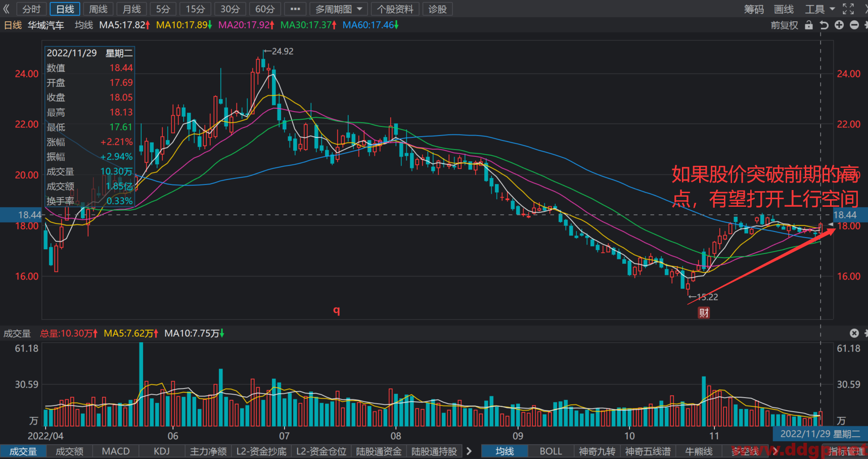Viewport: 868px width, 459px height.
Task: Click the 24.92 peak price marker
Action: coord(279,52)
